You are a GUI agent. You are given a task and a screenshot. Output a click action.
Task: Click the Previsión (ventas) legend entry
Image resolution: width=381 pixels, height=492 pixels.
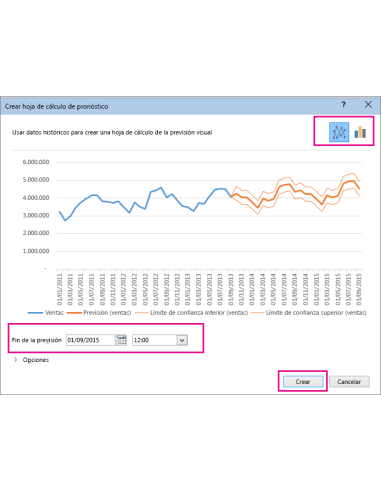click(x=99, y=313)
